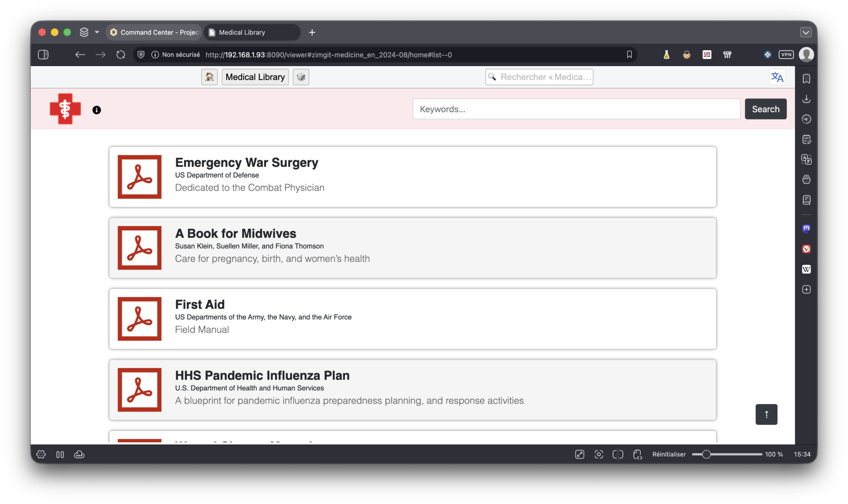Click the Kiwix home icon button
The width and height of the screenshot is (848, 504).
209,77
